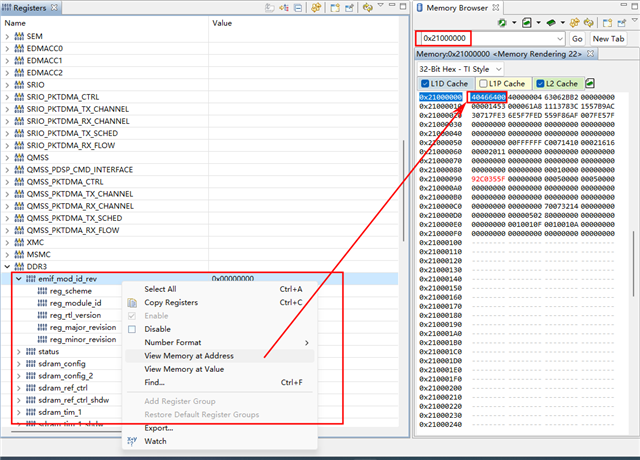
Task: Click the cache legend icon beside L2 Cache
Action: click(x=590, y=84)
